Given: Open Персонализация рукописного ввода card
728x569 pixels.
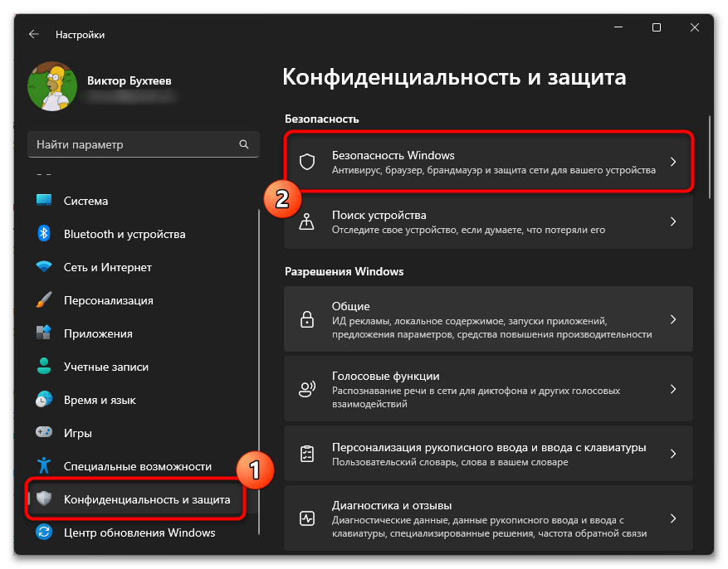Looking at the screenshot, I should tap(488, 454).
